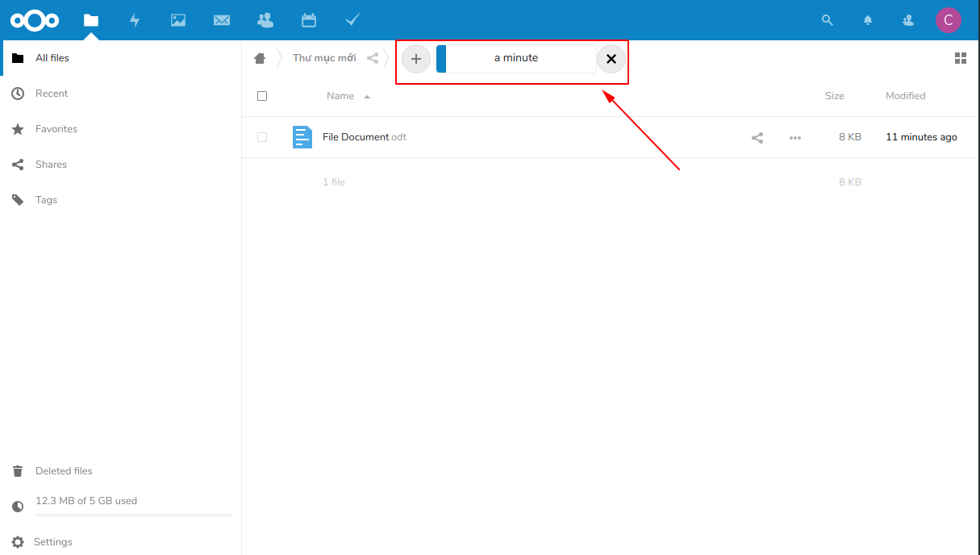Open the contacts menu icon in header
Viewport: 980px width, 555px height.
click(908, 20)
